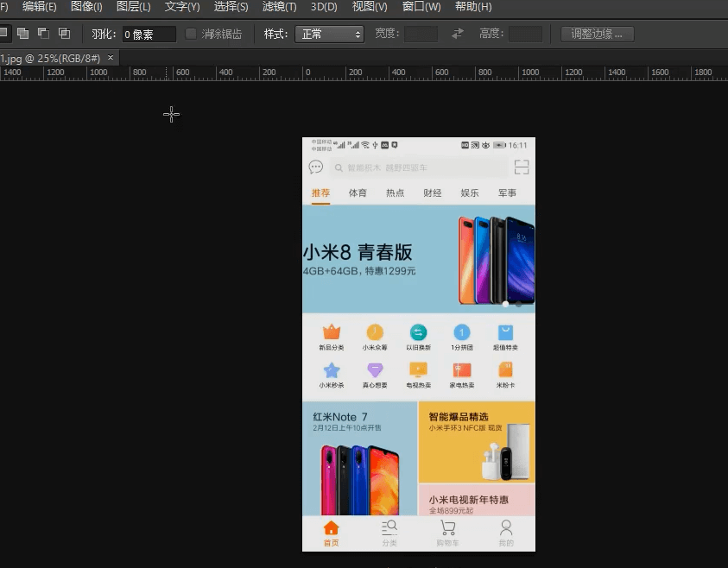Click the scan code icon in mockup
Viewport: 728px width, 568px height.
pos(522,167)
